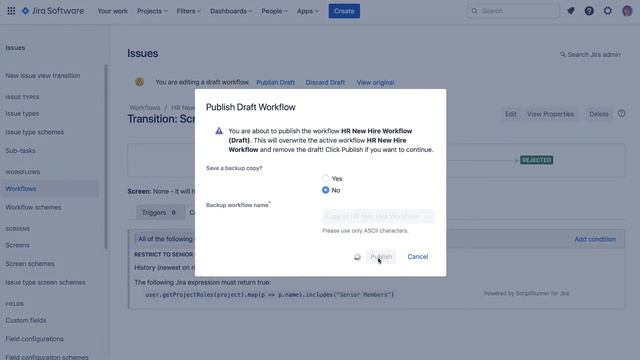Open Screens in sidebar
Screen dimensions: 640x360
point(18,245)
